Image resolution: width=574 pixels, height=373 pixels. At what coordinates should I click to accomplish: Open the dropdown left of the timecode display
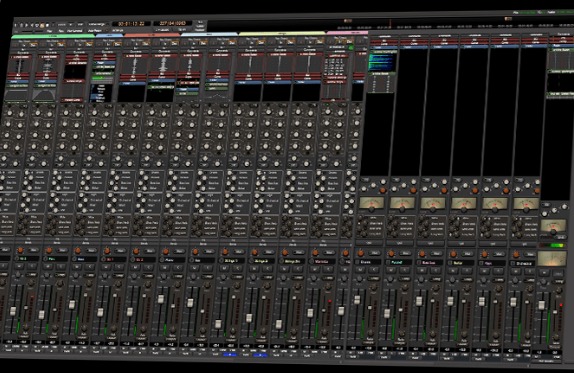[x=97, y=24]
